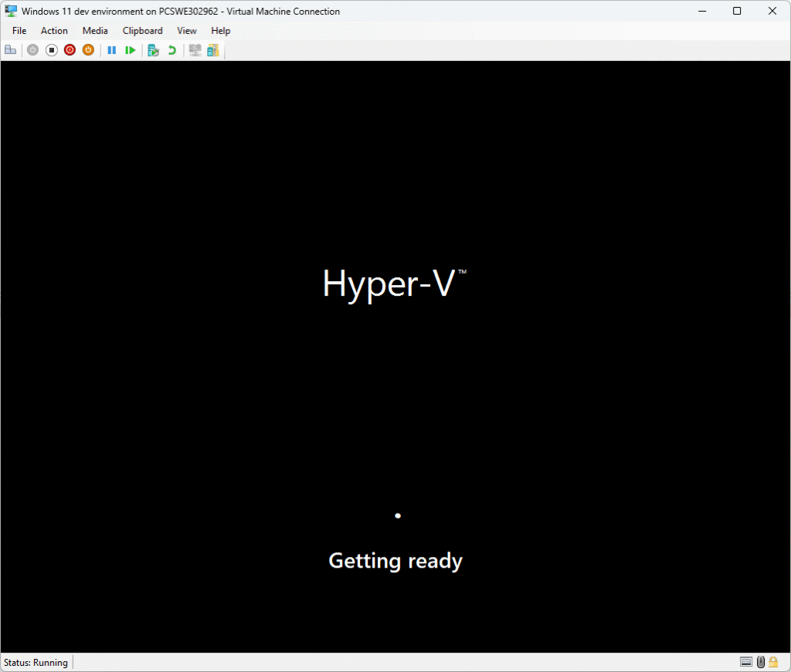Click the Enhanced Session toolbar icon
This screenshot has width=791, height=672.
click(x=195, y=50)
